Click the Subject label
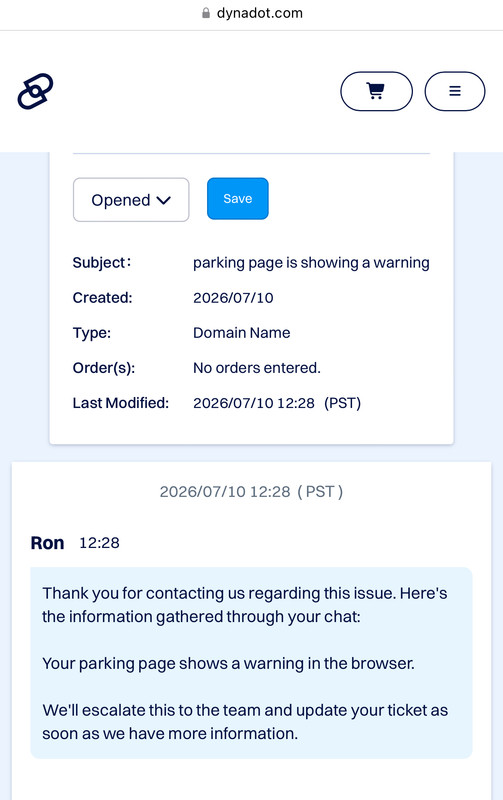This screenshot has width=503, height=800. coord(102,262)
